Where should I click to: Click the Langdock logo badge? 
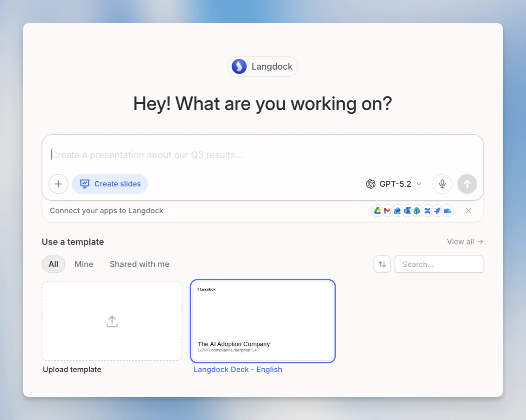[x=263, y=66]
